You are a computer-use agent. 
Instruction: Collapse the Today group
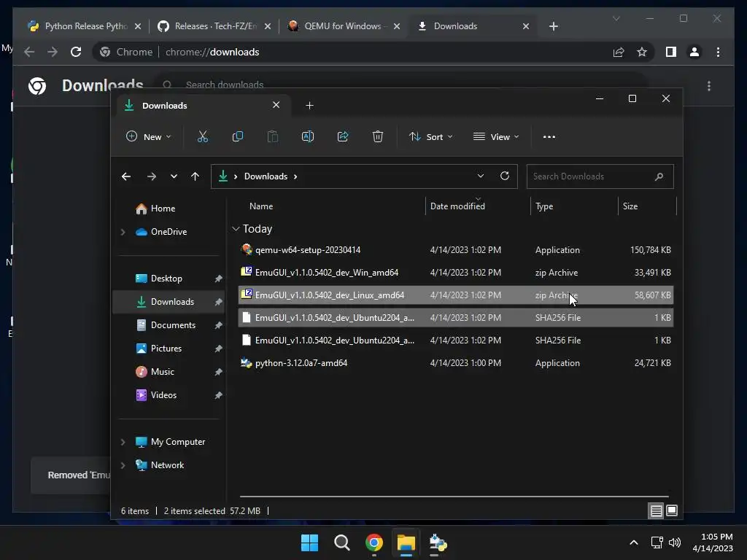[x=236, y=229]
